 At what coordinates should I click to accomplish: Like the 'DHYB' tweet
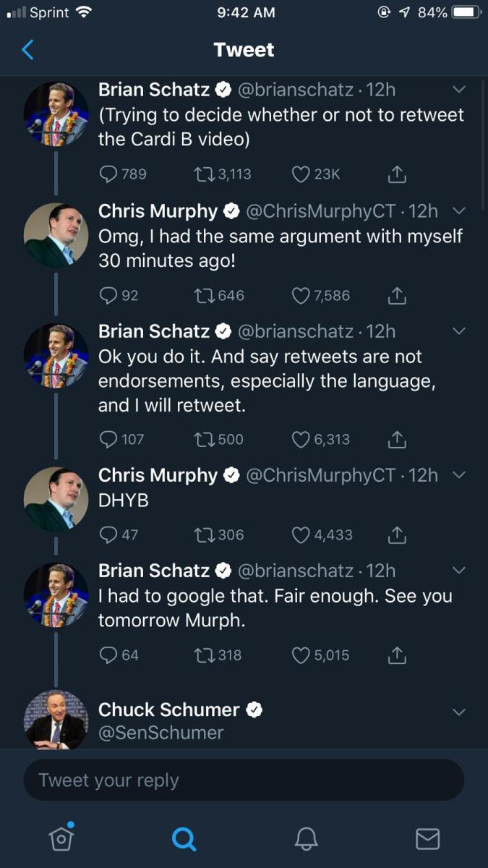300,535
